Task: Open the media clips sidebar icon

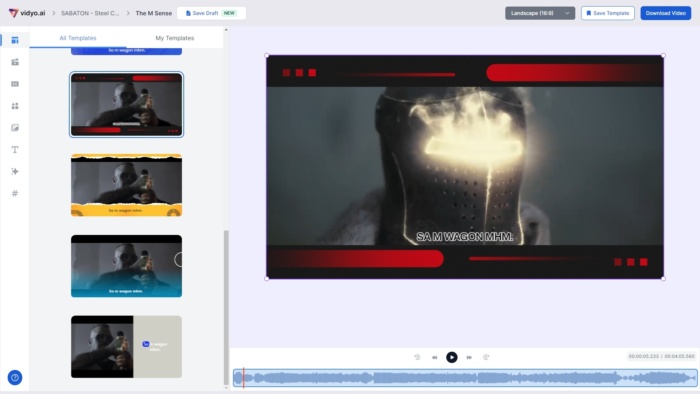Action: tap(15, 62)
